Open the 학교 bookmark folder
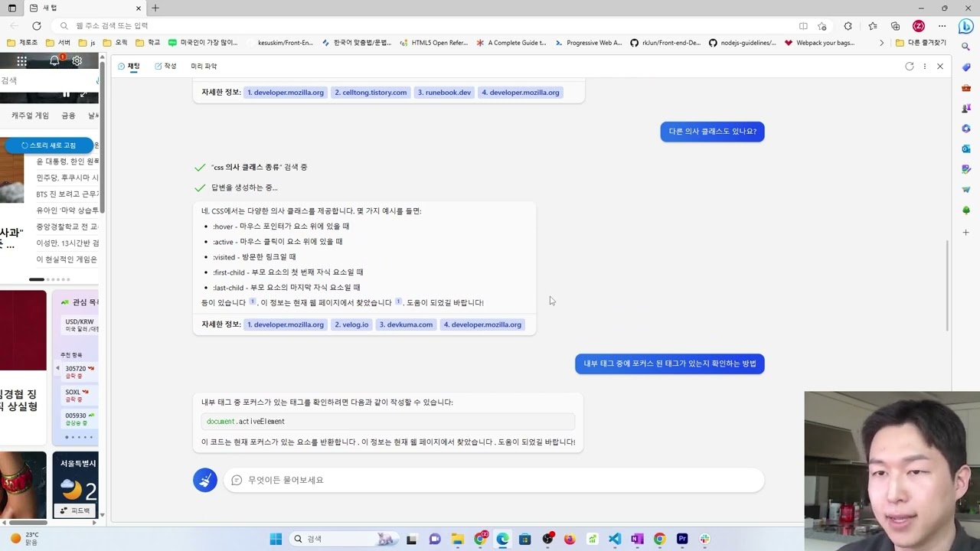980x551 pixels. point(148,43)
